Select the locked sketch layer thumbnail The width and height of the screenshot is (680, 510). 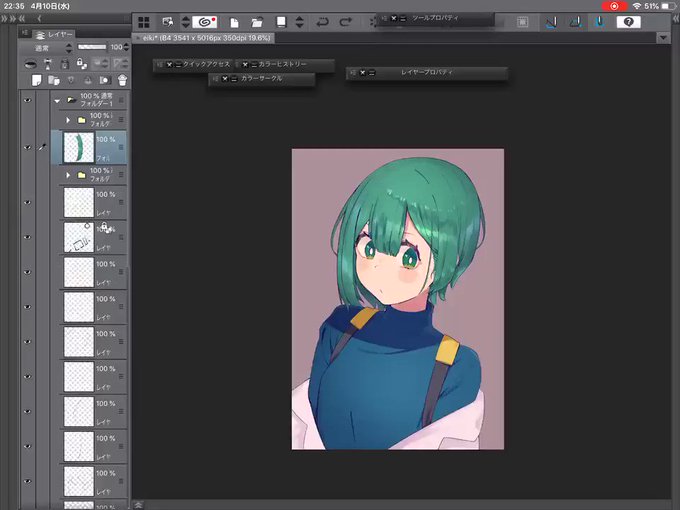point(78,237)
